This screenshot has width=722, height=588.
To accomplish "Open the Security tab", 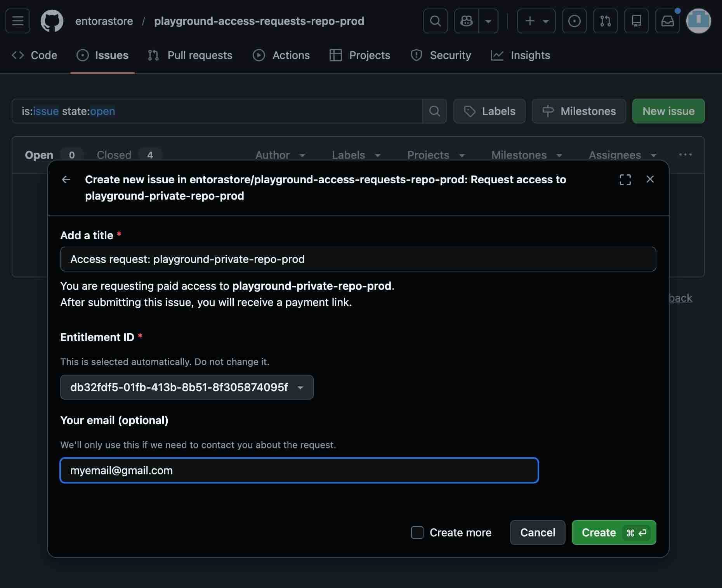I will tap(441, 55).
